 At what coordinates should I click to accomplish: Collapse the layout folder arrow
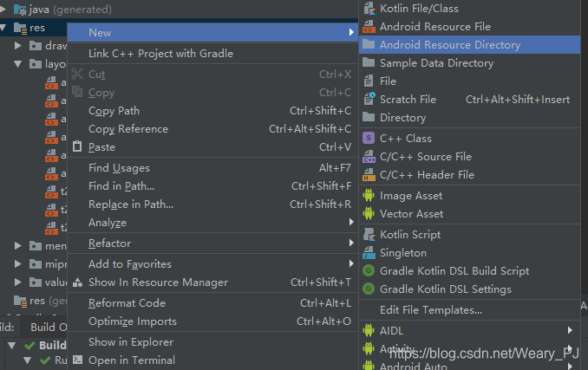[x=17, y=64]
